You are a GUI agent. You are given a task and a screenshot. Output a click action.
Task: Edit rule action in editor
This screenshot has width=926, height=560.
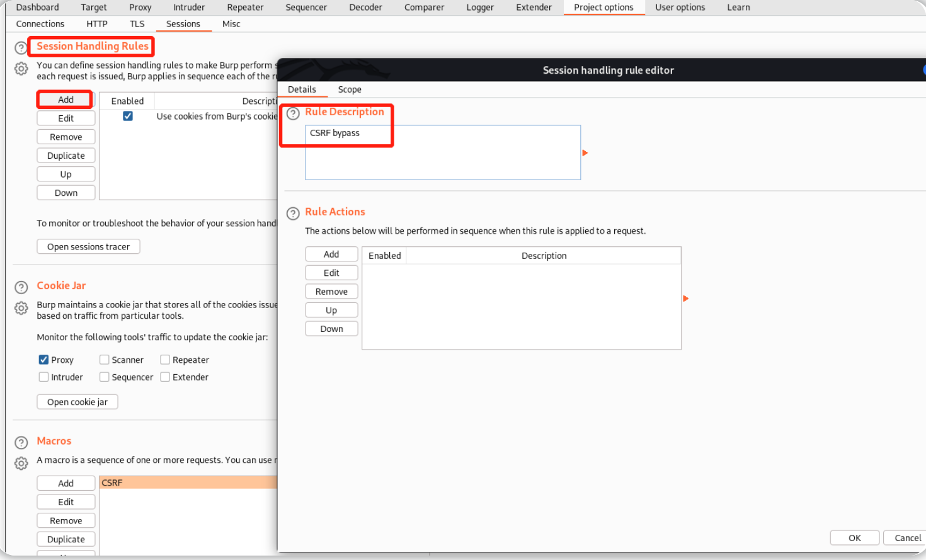[331, 273]
